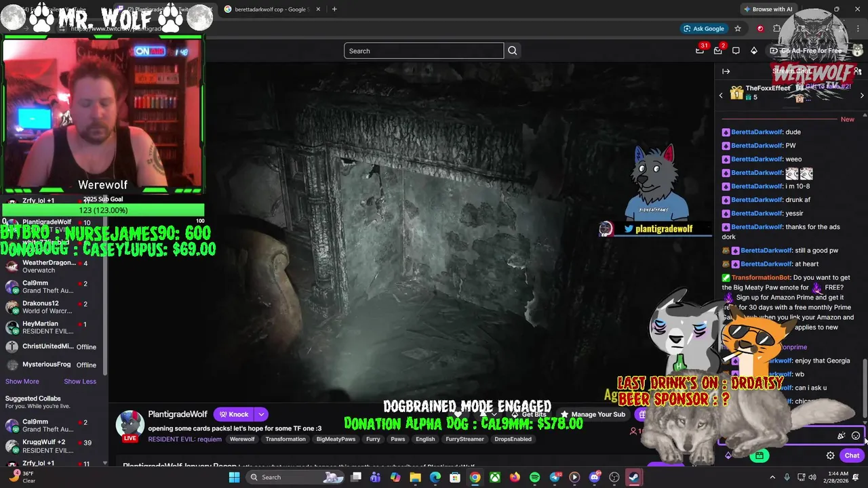Go to next gift leaderboard entry arrow
Image resolution: width=868 pixels, height=488 pixels.
coord(862,96)
